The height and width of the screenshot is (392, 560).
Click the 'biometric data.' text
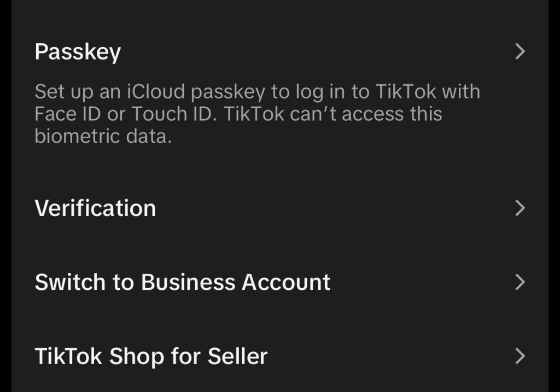click(103, 136)
